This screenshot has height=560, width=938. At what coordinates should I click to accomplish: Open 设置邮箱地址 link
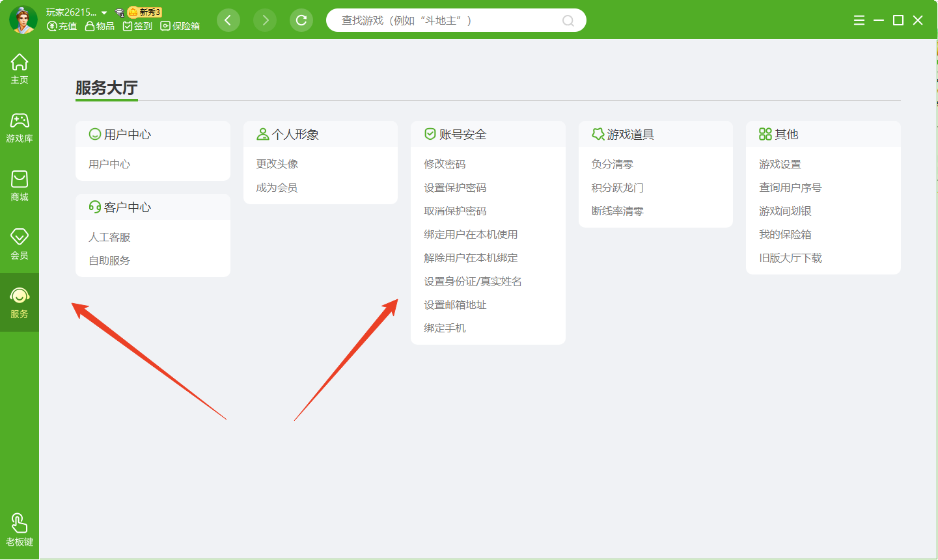(x=455, y=305)
